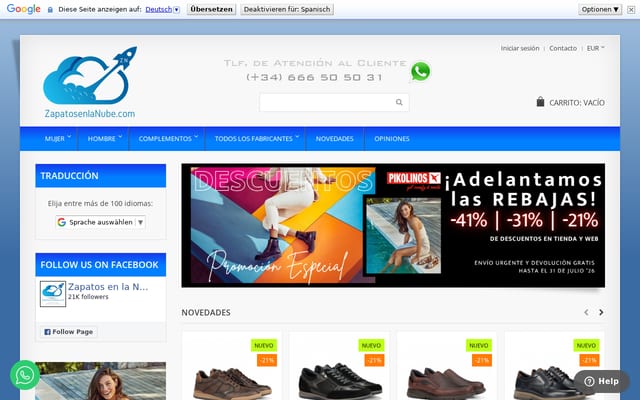Viewport: 640px width, 400px height.
Task: Show previous Novedades products arrow
Action: click(586, 312)
